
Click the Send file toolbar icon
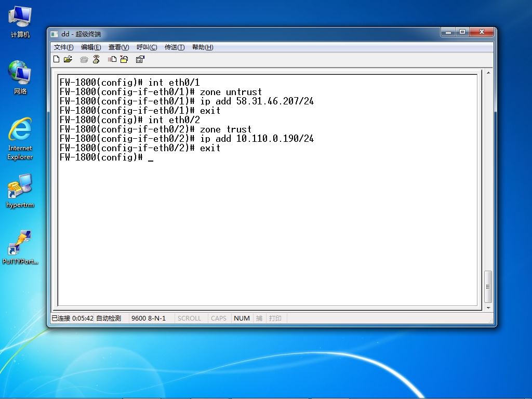coord(112,59)
